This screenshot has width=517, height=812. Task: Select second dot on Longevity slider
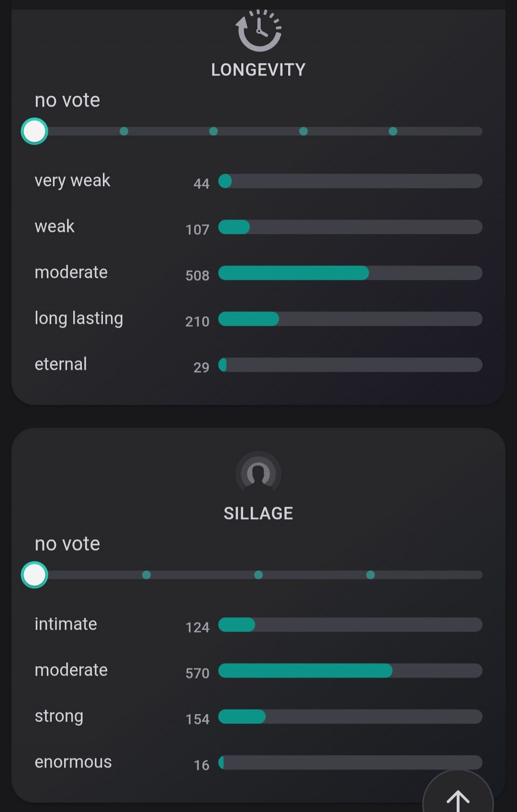[x=214, y=131]
